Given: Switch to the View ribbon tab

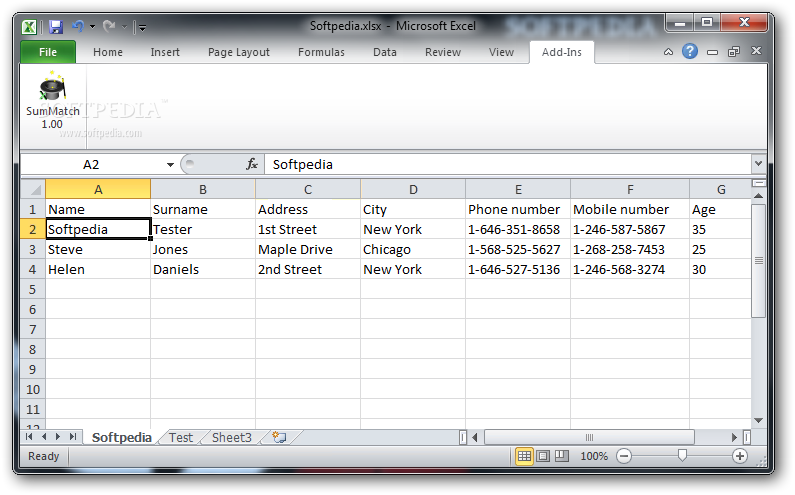Looking at the screenshot, I should point(501,52).
